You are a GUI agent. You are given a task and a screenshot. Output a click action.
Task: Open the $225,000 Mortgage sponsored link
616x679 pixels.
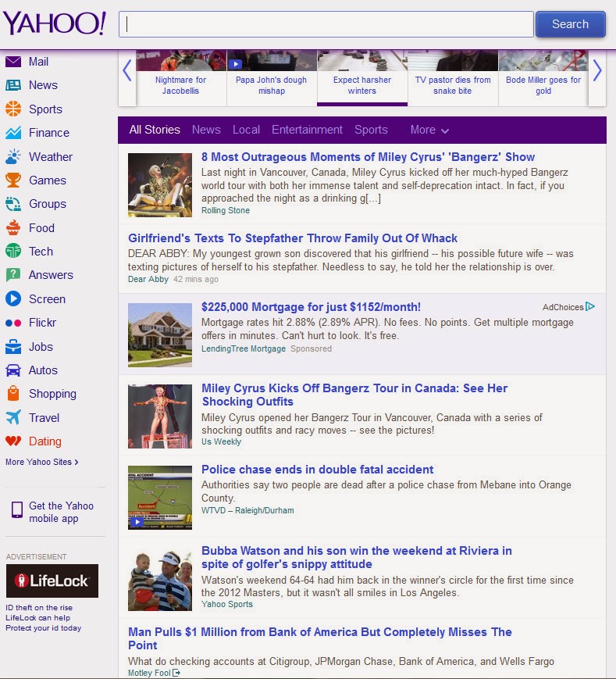[311, 307]
